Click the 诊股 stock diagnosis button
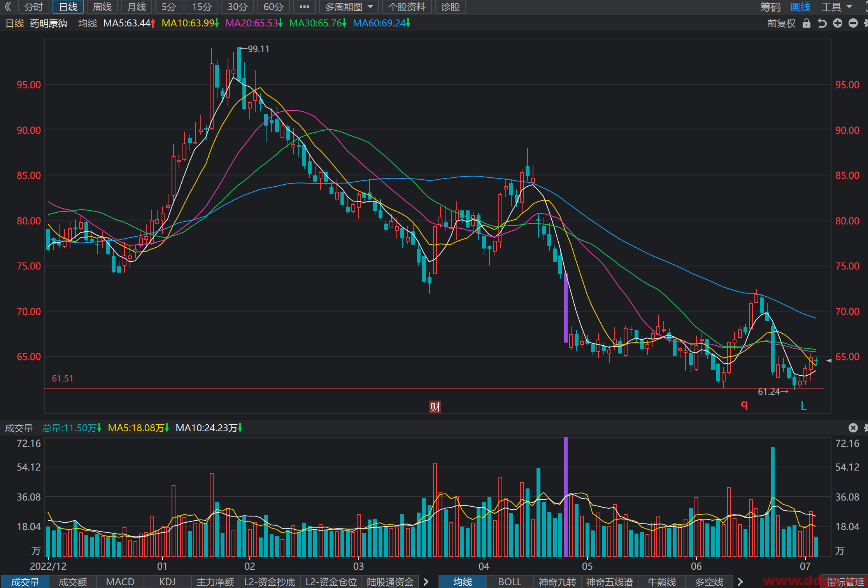The width and height of the screenshot is (868, 588). tap(451, 7)
